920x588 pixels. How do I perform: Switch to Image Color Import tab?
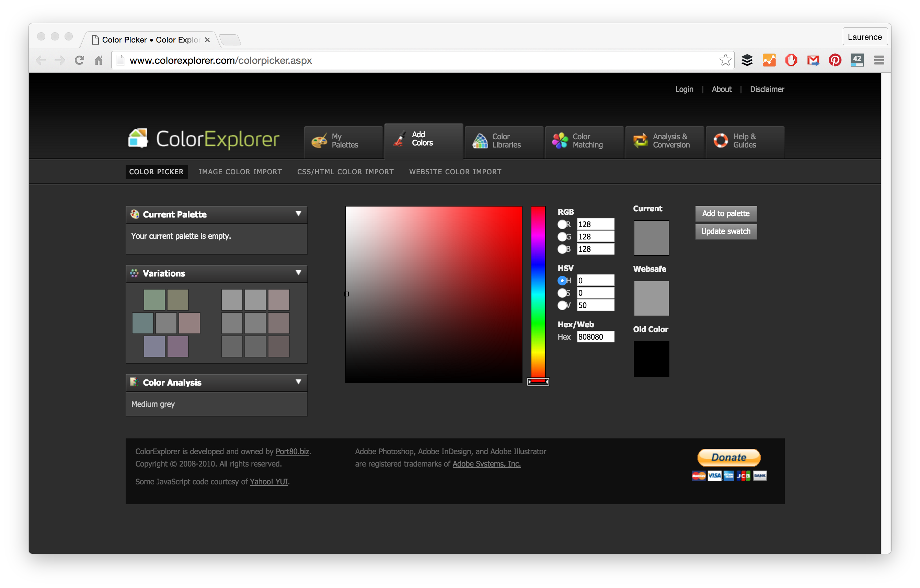pos(241,172)
